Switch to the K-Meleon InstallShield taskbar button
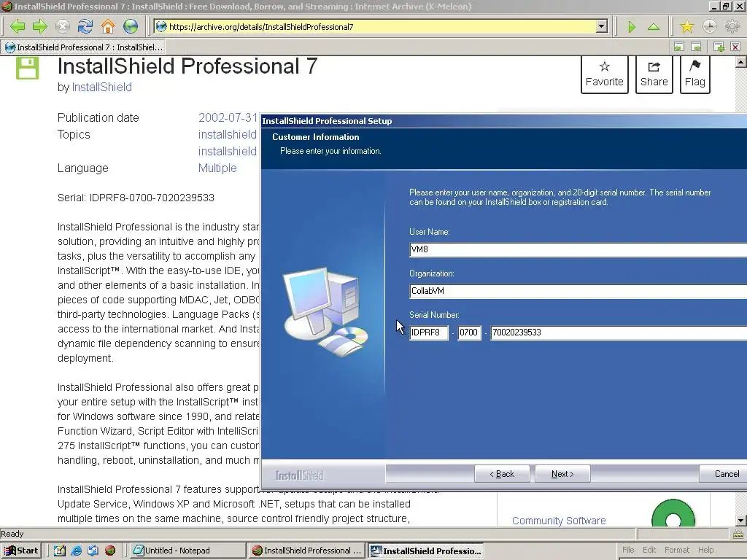The image size is (747, 560). (x=307, y=551)
